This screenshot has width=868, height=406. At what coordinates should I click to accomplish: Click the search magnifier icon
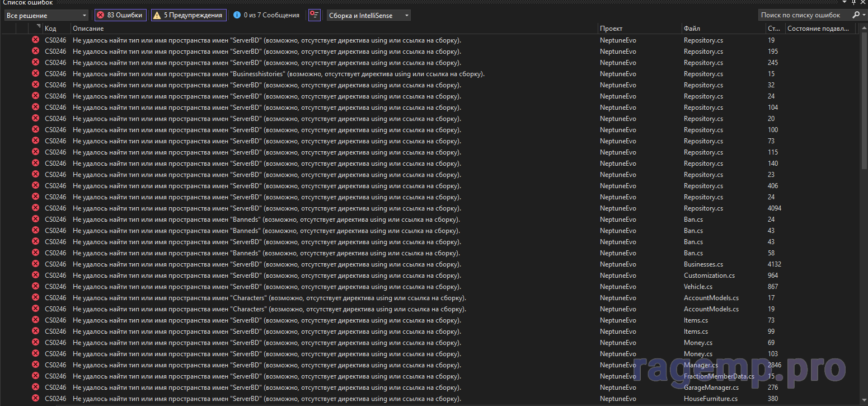click(x=855, y=15)
